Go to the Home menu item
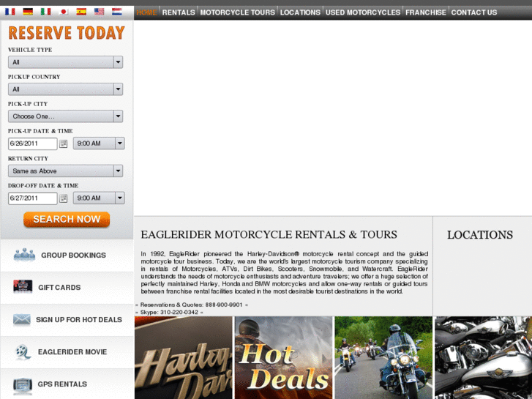 (146, 12)
